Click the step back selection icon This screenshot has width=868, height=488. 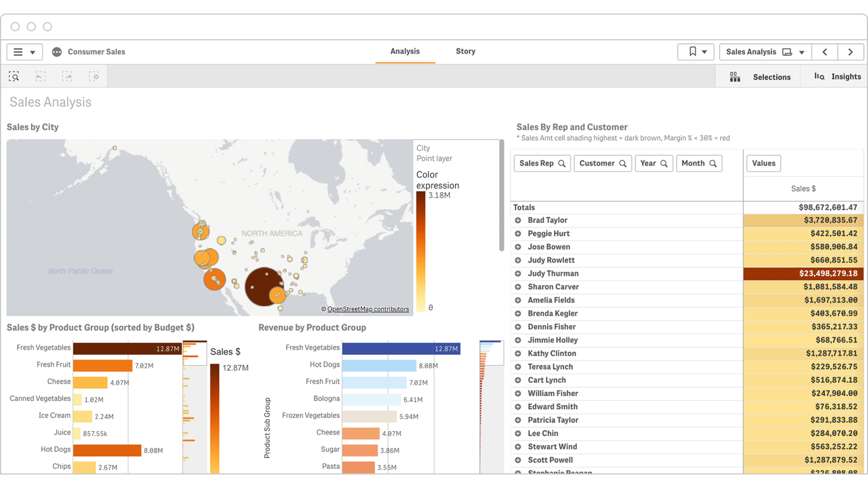(41, 77)
